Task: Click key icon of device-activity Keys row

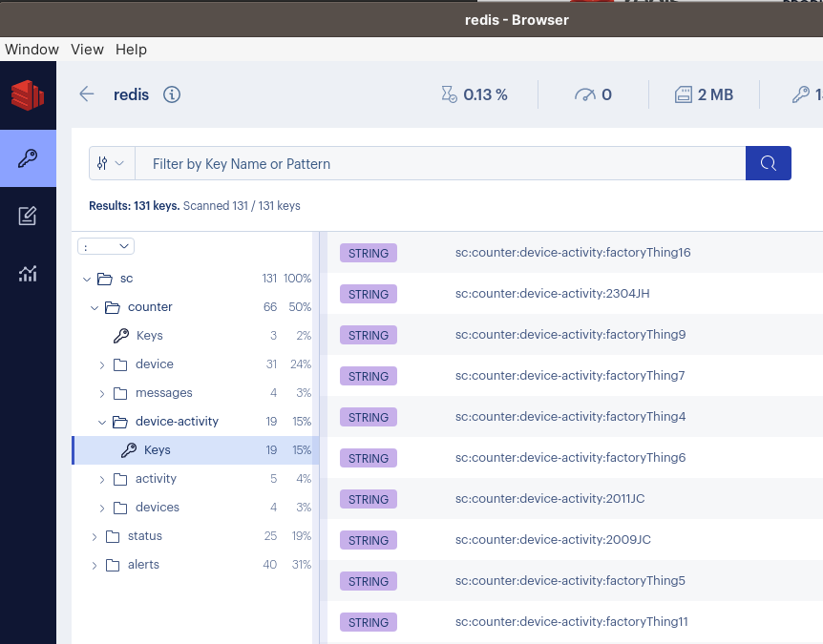Action: pyautogui.click(x=129, y=450)
